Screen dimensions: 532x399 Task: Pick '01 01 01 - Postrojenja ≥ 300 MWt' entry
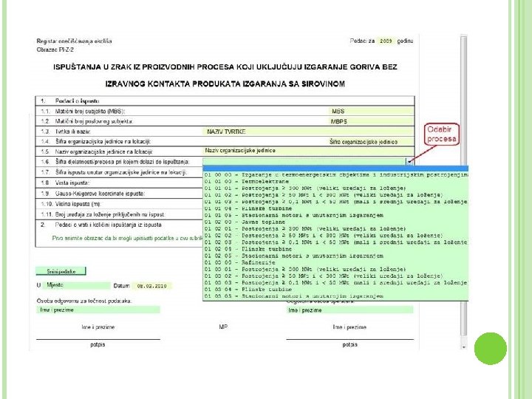pyautogui.click(x=336, y=188)
